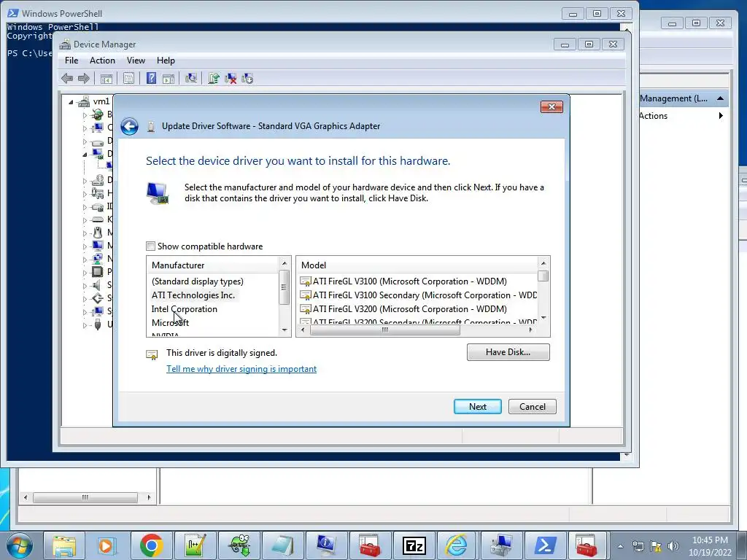The height and width of the screenshot is (560, 747).
Task: Click the blue Help question mark toolbar icon
Action: coord(151,79)
